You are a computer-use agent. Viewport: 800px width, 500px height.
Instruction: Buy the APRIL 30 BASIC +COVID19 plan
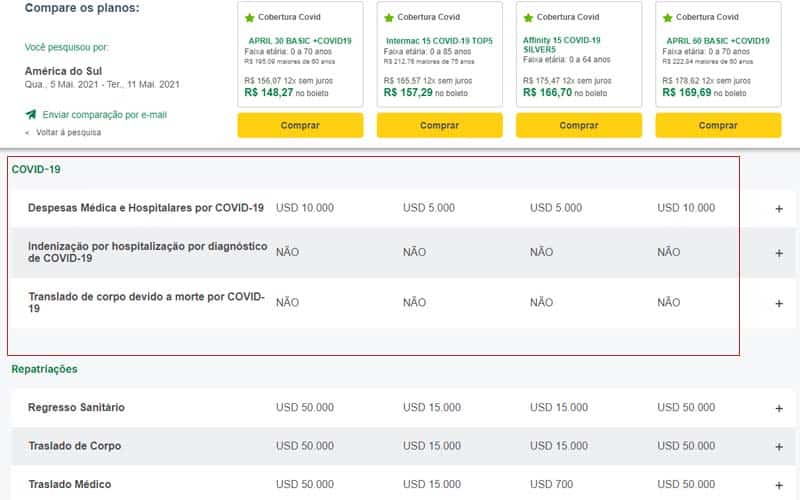click(300, 126)
